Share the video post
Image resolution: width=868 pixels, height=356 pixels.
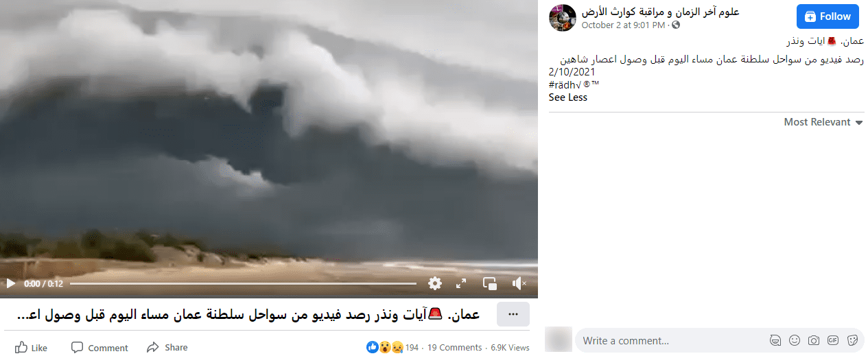(167, 348)
